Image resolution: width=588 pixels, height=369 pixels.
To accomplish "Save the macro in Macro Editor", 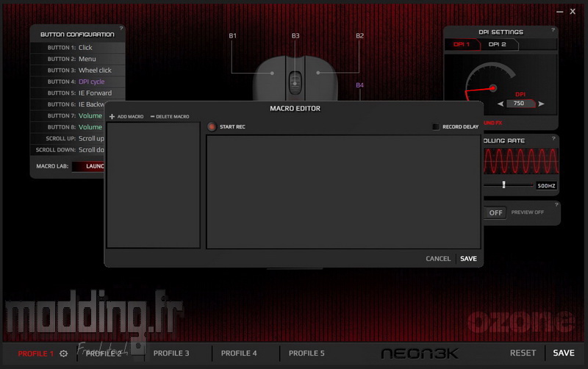I will click(x=468, y=259).
